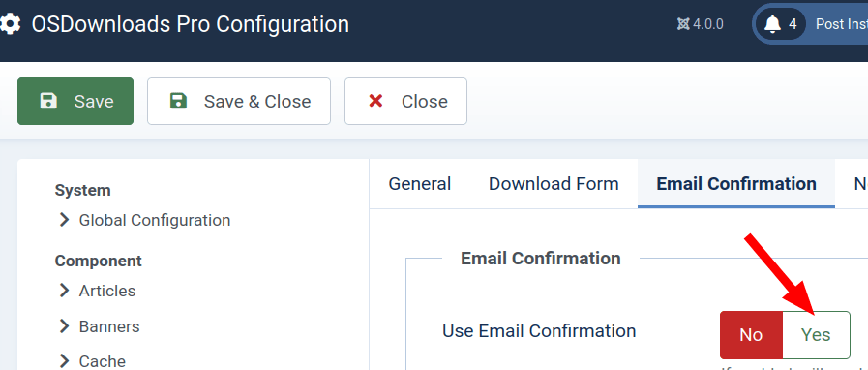Click the floppy disk icon on Save
The image size is (868, 370).
pos(48,101)
